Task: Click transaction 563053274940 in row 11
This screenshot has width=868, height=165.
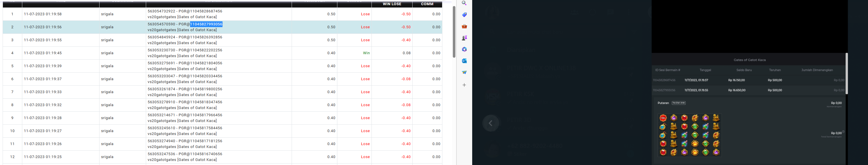Action: click(x=161, y=141)
